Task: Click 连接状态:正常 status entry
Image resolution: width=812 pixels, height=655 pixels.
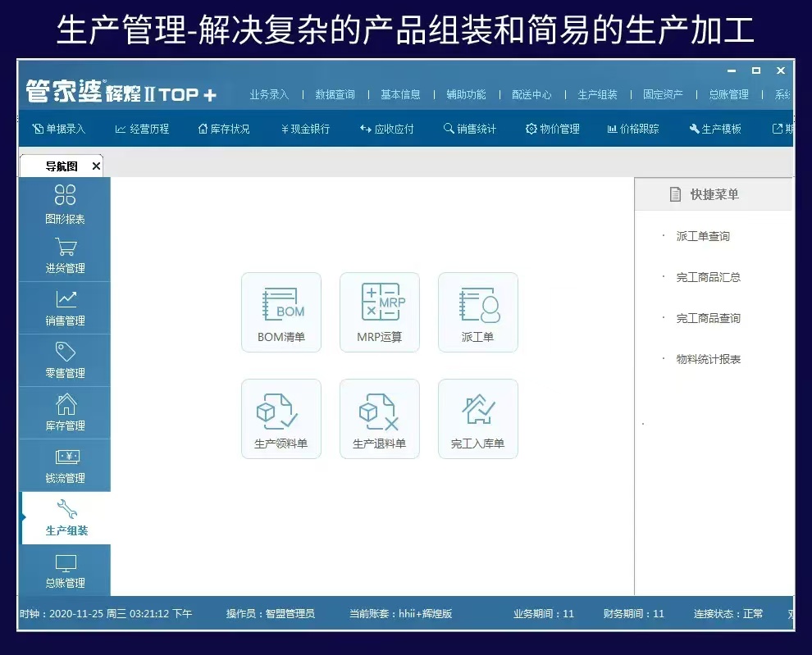Action: (728, 613)
